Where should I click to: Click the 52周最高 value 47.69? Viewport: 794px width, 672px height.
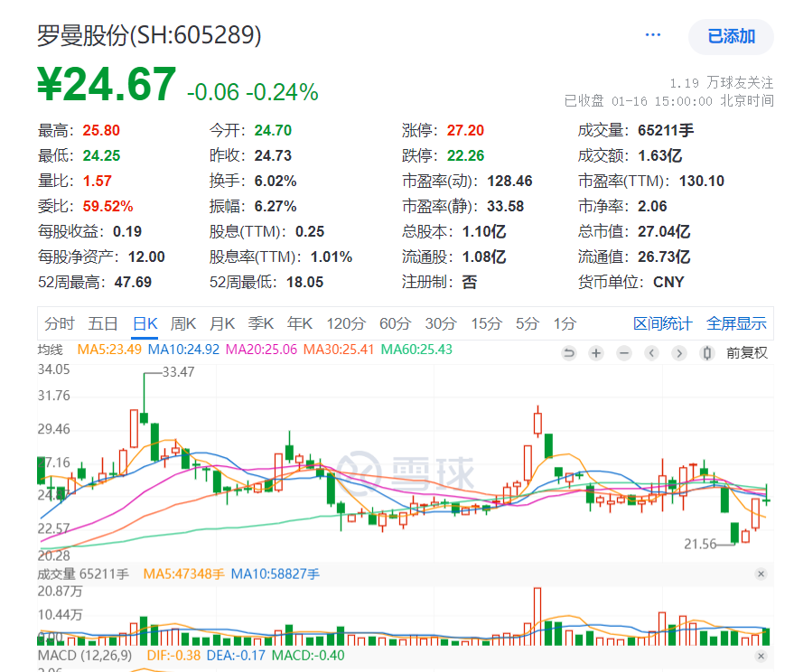(x=133, y=283)
